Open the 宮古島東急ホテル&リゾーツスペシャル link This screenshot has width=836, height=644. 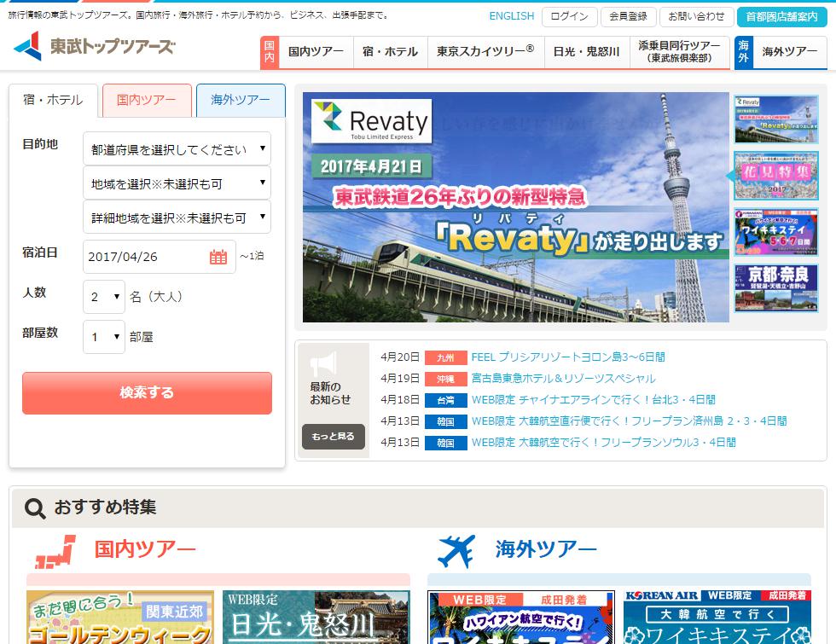563,379
